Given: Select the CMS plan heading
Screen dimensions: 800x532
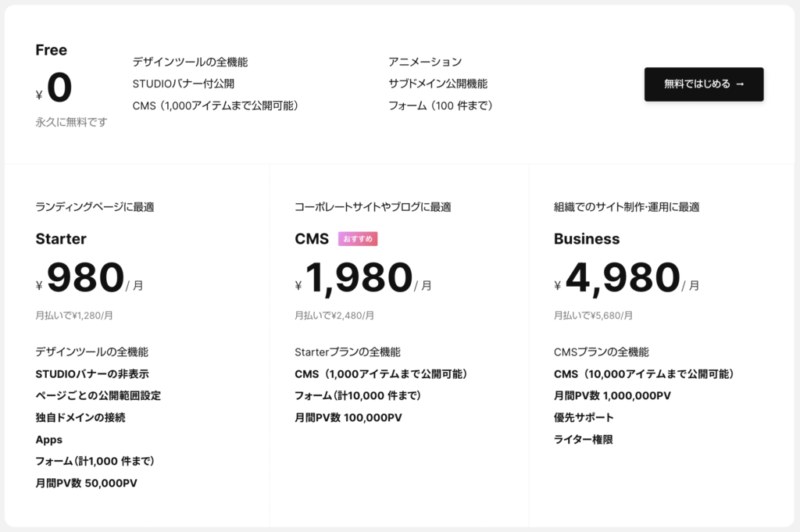Looking at the screenshot, I should pos(312,239).
